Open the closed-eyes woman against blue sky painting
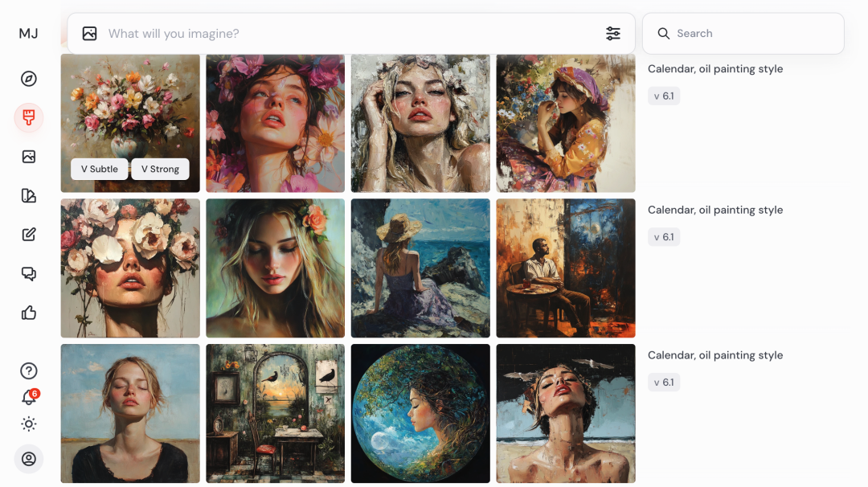The height and width of the screenshot is (487, 868). point(130,413)
